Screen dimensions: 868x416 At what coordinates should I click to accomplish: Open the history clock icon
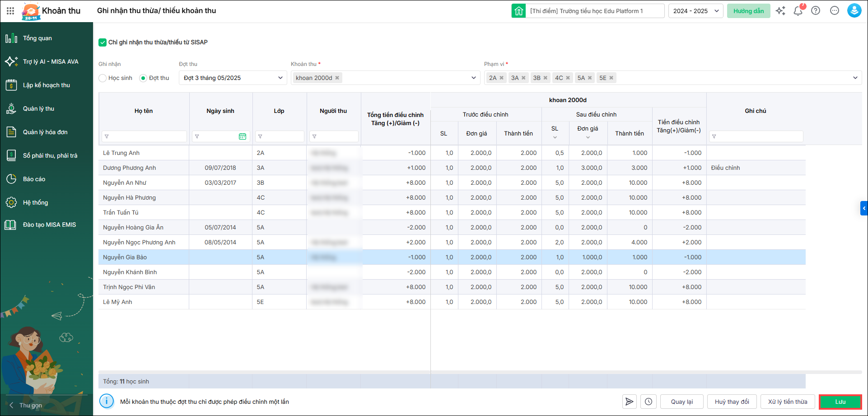tap(649, 402)
